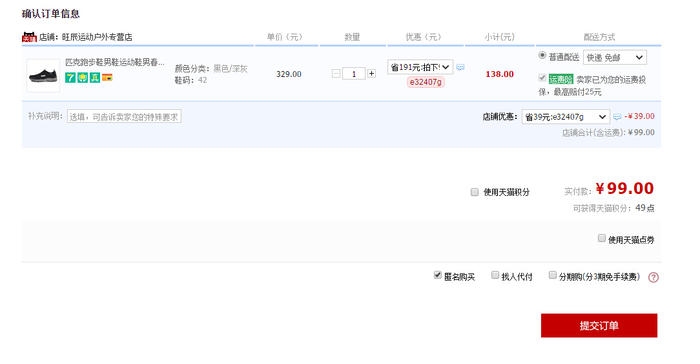Viewport: 700px width, 364px height.
Task: Click the yellow-circle guarantee badge under product
Action: click(x=83, y=78)
